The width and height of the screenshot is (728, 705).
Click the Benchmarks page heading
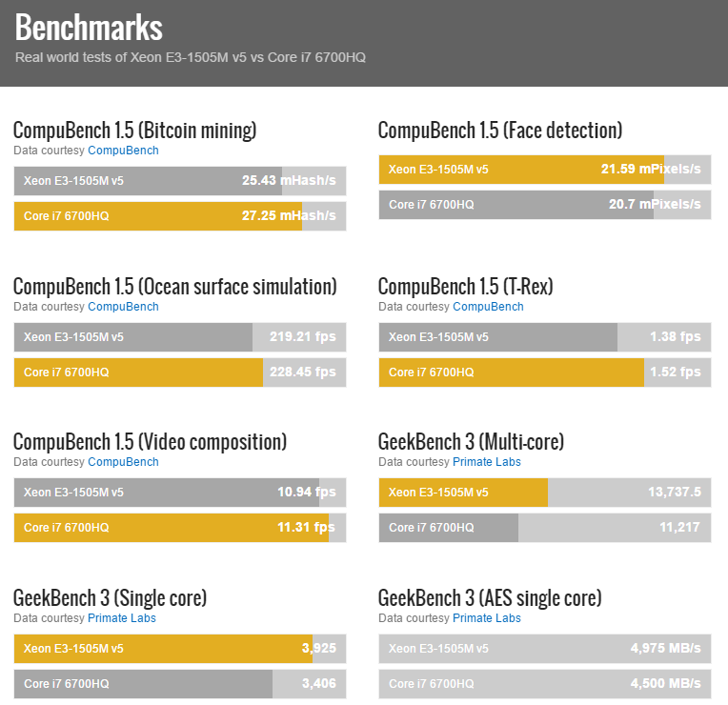[89, 27]
